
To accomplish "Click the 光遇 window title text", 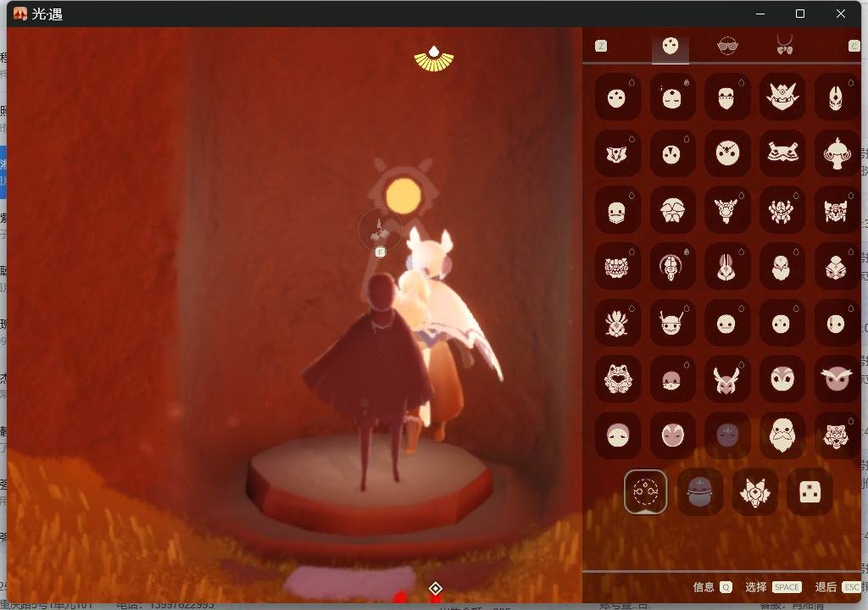I will (x=47, y=14).
